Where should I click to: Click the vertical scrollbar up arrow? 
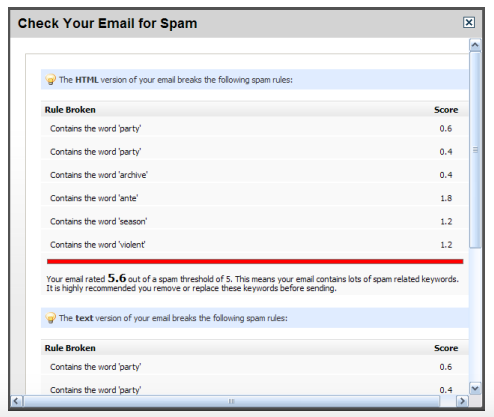475,45
